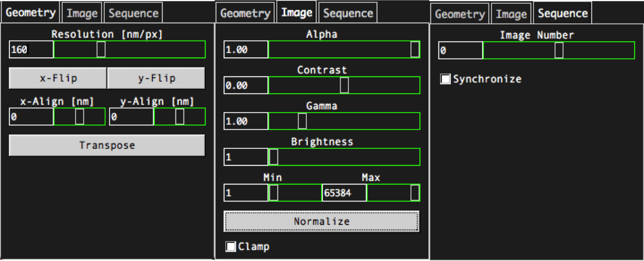Click the Max slider handle
The width and height of the screenshot is (644, 261).
pyautogui.click(x=415, y=193)
